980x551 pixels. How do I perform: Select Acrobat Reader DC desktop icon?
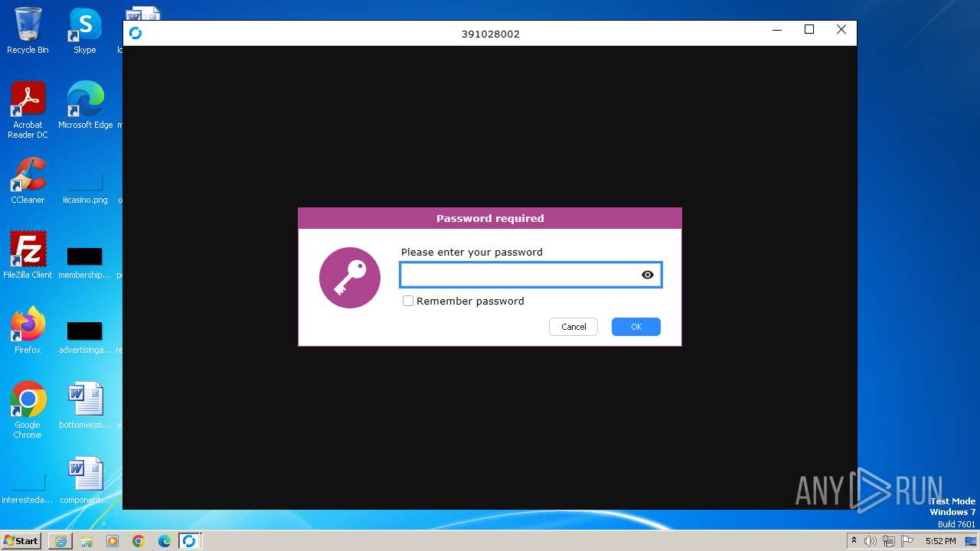tap(28, 110)
